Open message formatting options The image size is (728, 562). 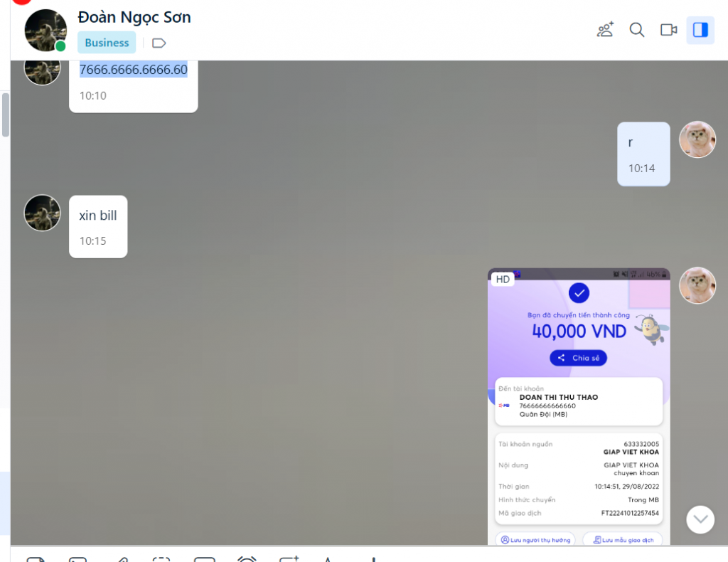328,559
